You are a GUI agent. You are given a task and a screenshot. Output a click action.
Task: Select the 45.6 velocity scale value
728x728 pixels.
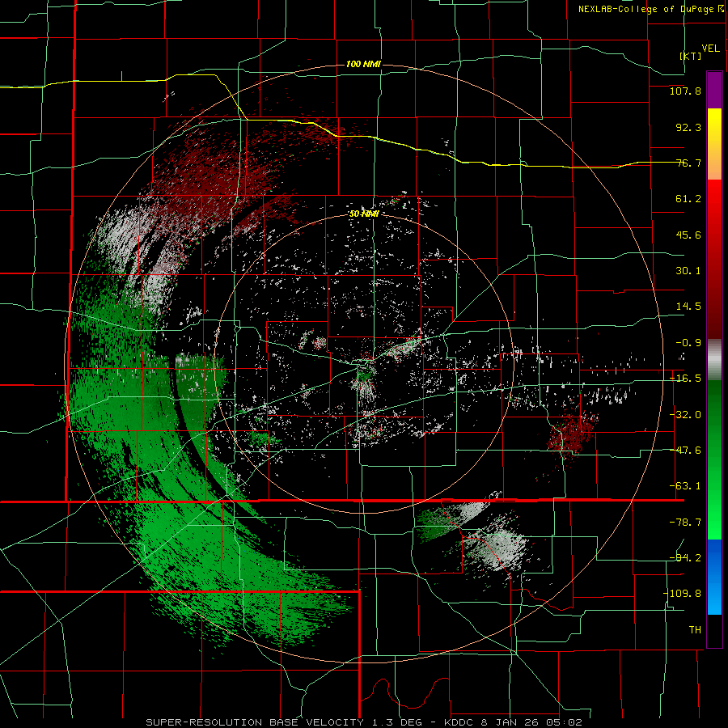point(688,235)
